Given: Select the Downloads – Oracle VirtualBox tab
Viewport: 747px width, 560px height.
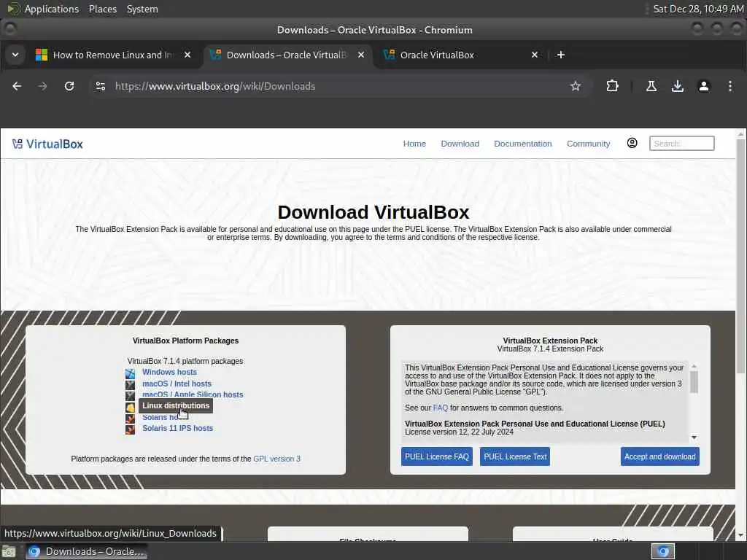Looking at the screenshot, I should (286, 55).
